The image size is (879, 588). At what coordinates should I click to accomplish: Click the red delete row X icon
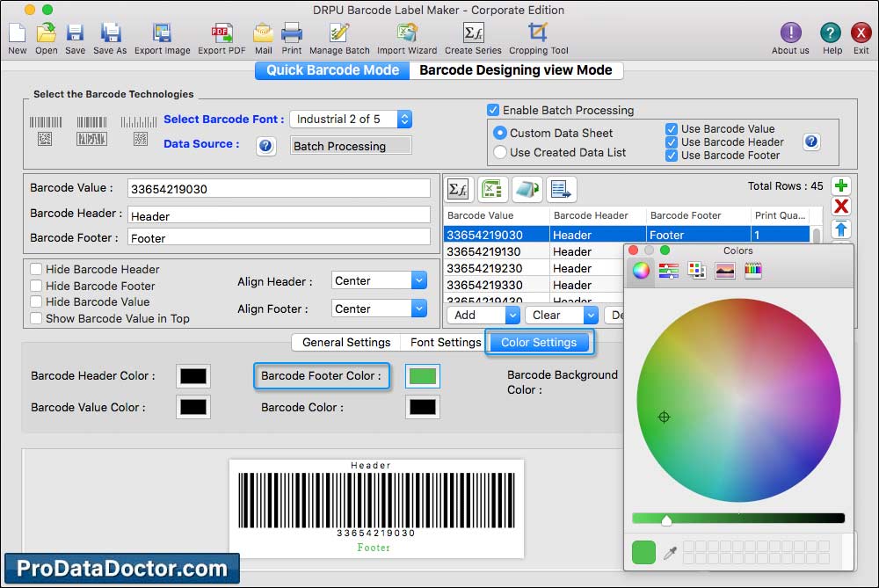pyautogui.click(x=841, y=207)
